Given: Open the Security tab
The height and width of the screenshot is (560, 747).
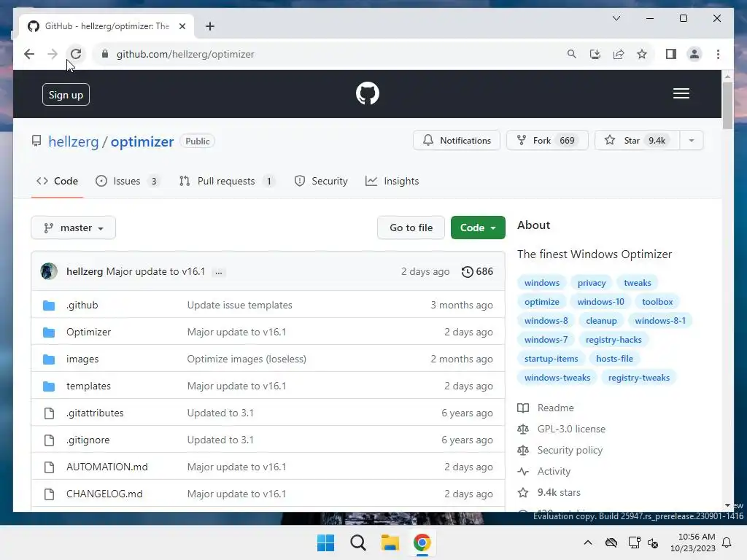Looking at the screenshot, I should coord(321,181).
